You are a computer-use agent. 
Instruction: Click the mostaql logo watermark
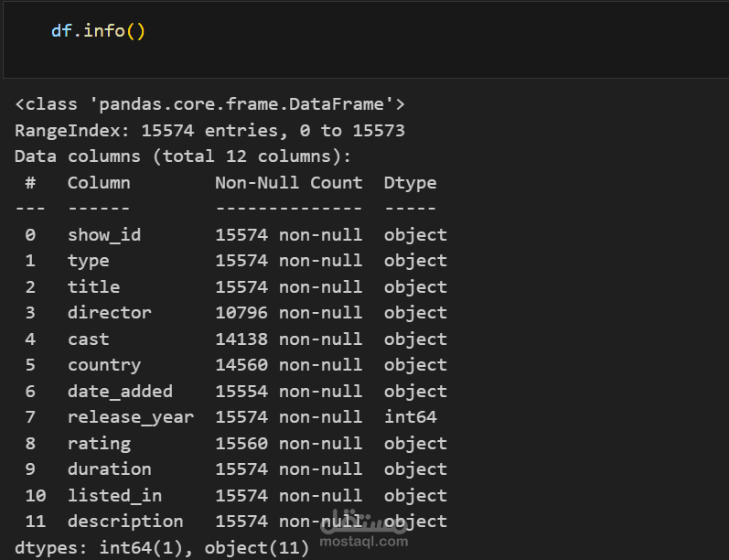(363, 521)
